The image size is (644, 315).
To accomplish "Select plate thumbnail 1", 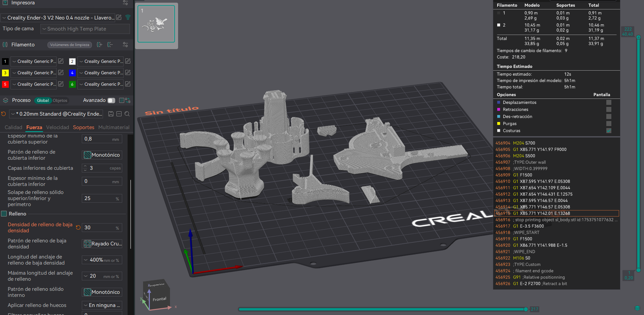I will point(156,24).
